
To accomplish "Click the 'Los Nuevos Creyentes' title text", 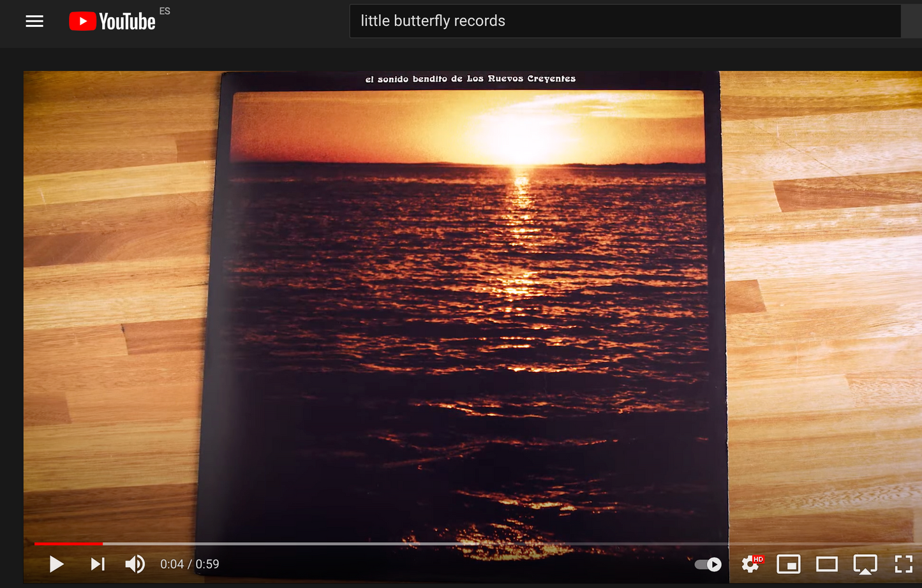I will pyautogui.click(x=470, y=79).
